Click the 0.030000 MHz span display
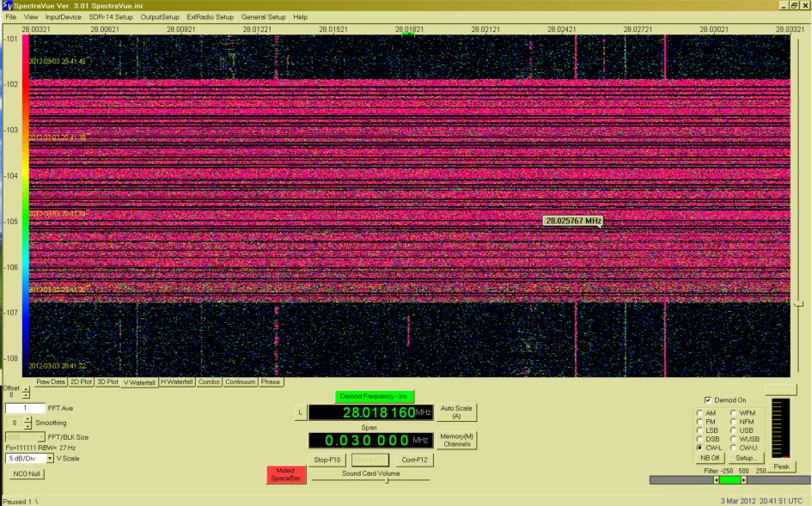 coord(371,441)
